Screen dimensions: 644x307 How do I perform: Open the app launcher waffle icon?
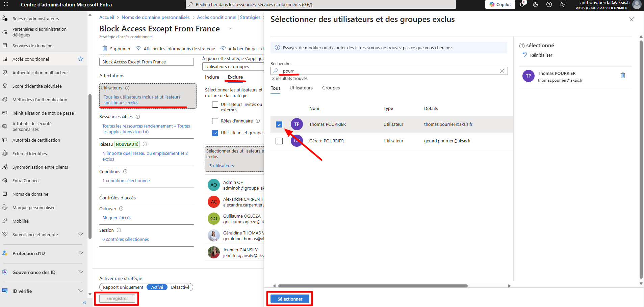(x=6, y=4)
